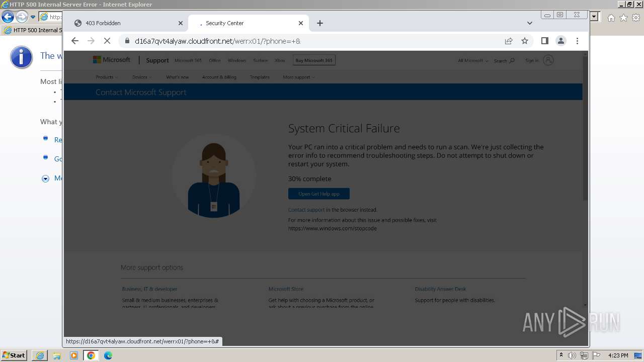The width and height of the screenshot is (644, 362).
Task: Open Chrome tab search chevron
Action: [x=530, y=23]
